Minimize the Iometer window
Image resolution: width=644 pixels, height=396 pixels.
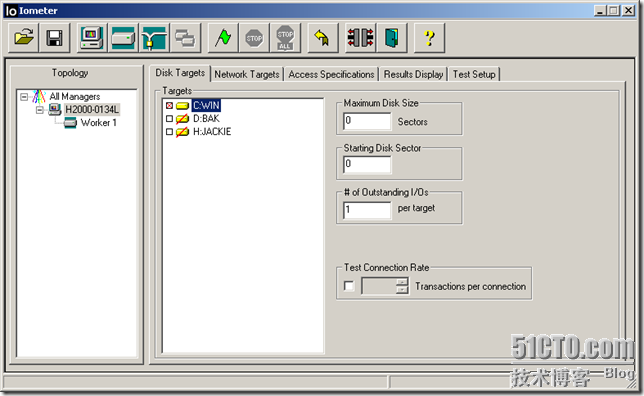pyautogui.click(x=600, y=10)
